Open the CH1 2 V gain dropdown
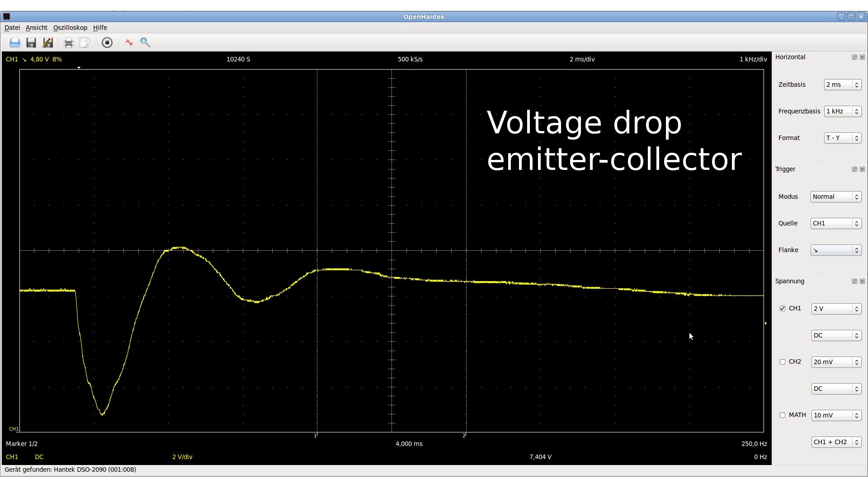Image resolution: width=868 pixels, height=488 pixels. [x=836, y=309]
